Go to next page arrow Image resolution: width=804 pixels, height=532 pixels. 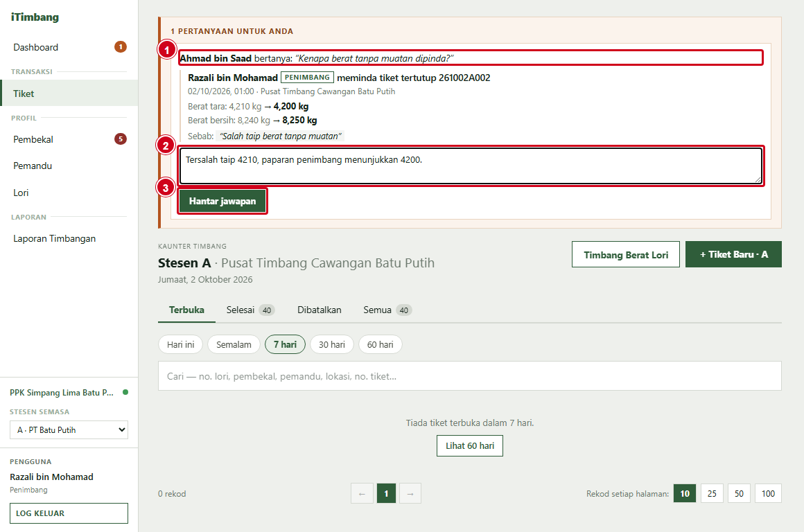(x=410, y=494)
